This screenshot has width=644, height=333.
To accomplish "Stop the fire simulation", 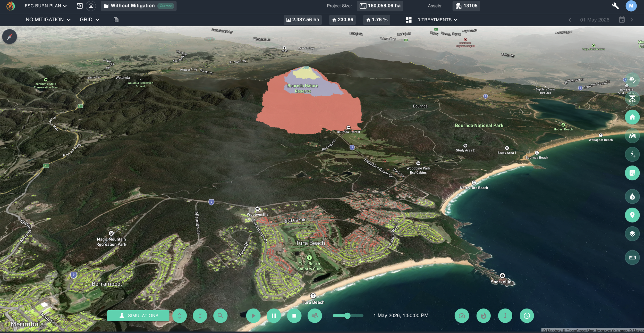I will click(294, 315).
